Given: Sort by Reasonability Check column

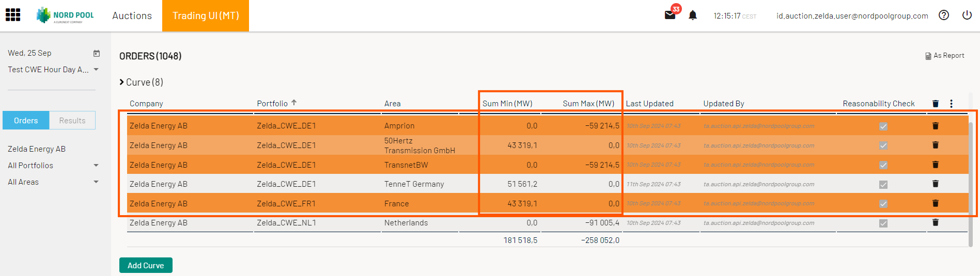Looking at the screenshot, I should (x=879, y=104).
